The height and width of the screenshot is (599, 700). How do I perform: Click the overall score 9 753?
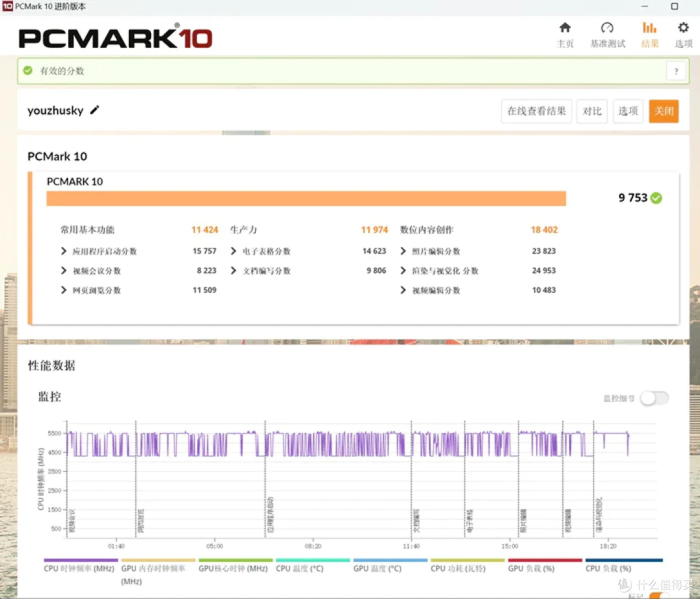(633, 198)
